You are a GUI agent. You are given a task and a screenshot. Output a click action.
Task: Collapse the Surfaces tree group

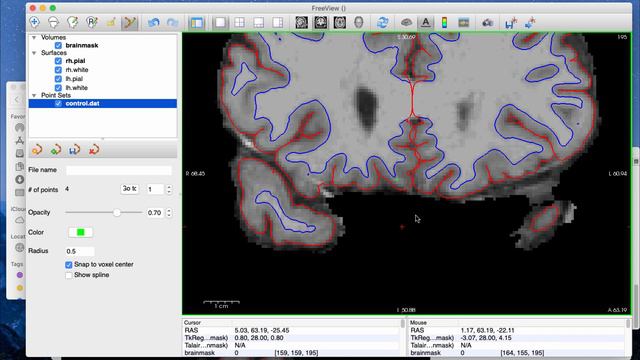(34, 53)
